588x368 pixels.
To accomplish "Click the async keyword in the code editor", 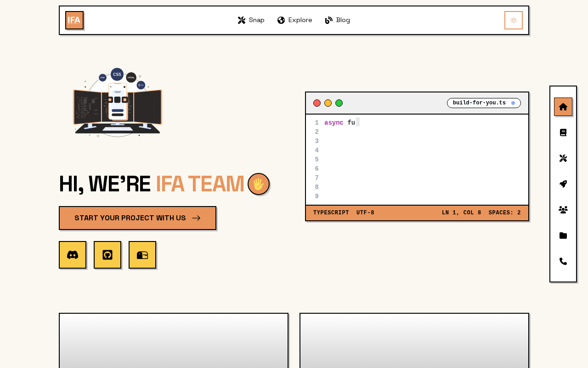I will 334,123.
